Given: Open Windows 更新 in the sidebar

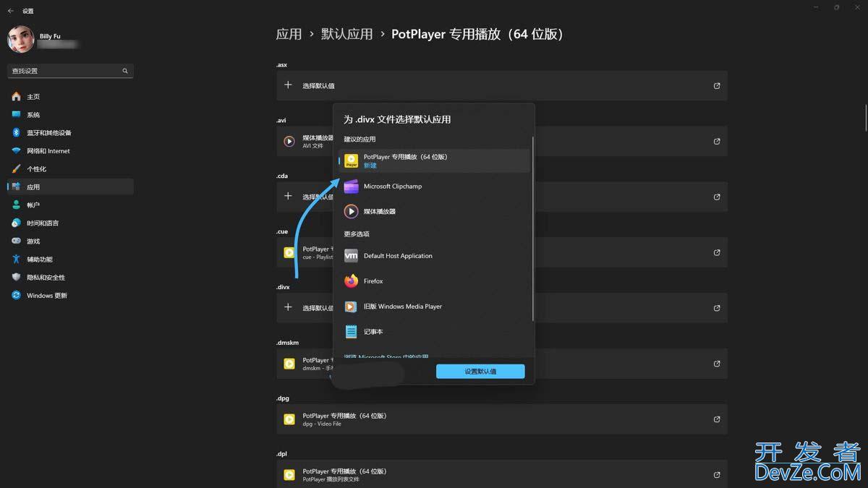Looking at the screenshot, I should click(70, 295).
